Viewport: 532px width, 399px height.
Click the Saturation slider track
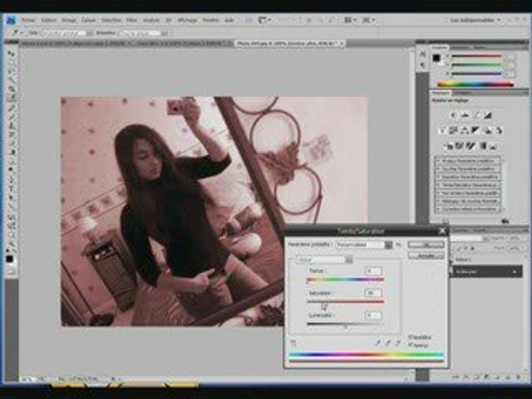pyautogui.click(x=345, y=301)
